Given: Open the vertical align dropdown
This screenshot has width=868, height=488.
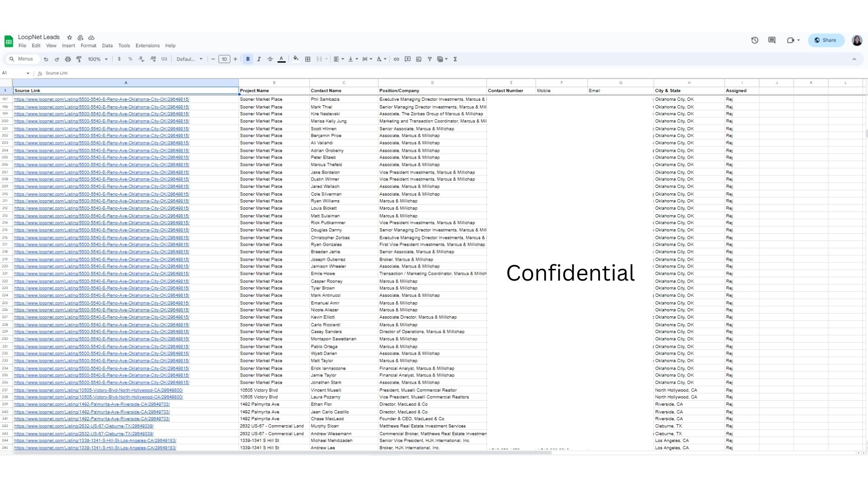Looking at the screenshot, I should click(353, 59).
